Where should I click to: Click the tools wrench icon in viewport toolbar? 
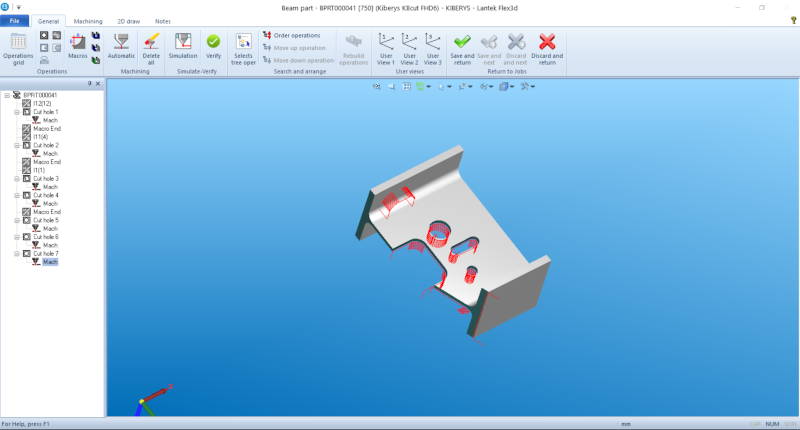524,87
